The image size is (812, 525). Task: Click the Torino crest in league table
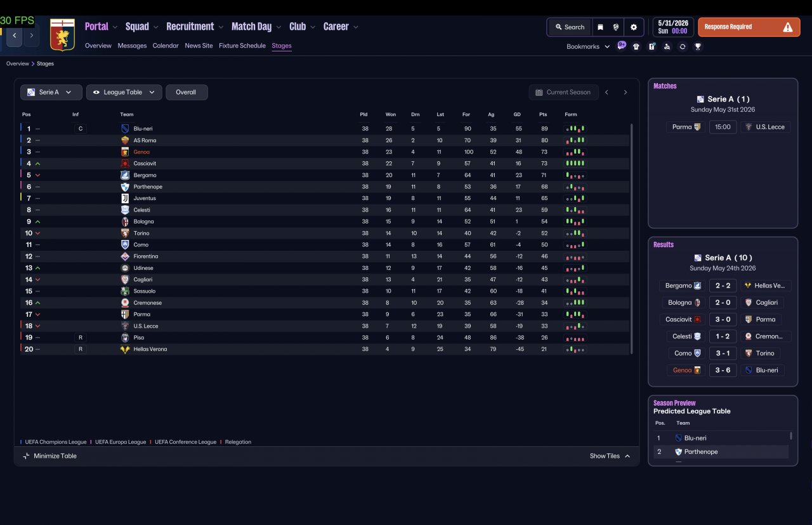click(125, 233)
